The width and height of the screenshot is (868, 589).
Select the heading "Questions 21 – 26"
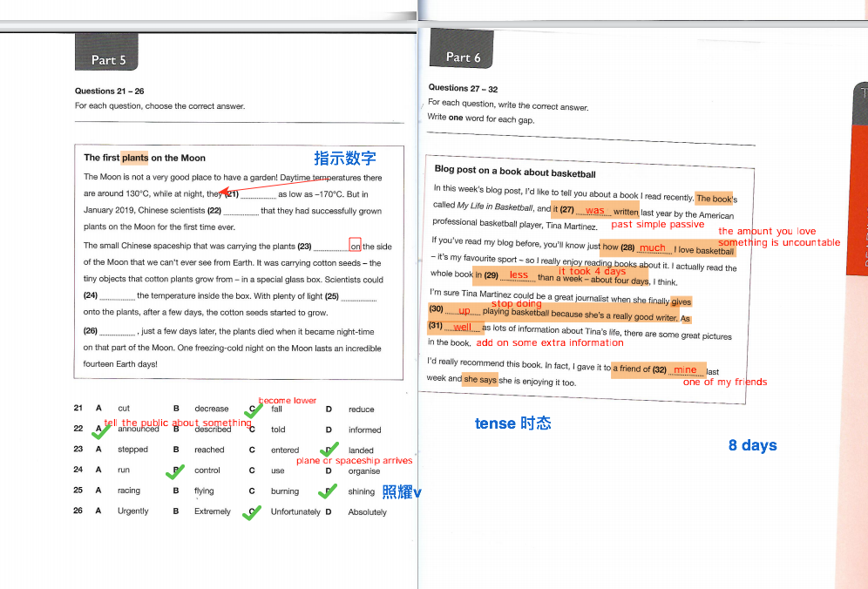point(110,91)
